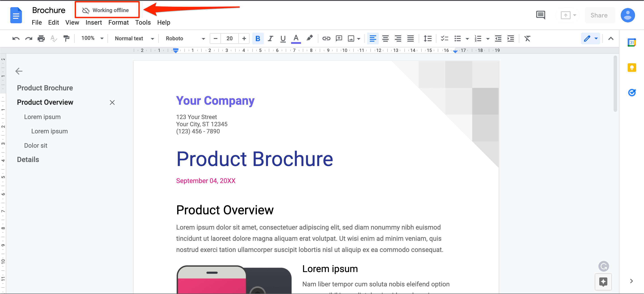Adjust font size with minus stepper
The height and width of the screenshot is (294, 644).
coord(215,38)
